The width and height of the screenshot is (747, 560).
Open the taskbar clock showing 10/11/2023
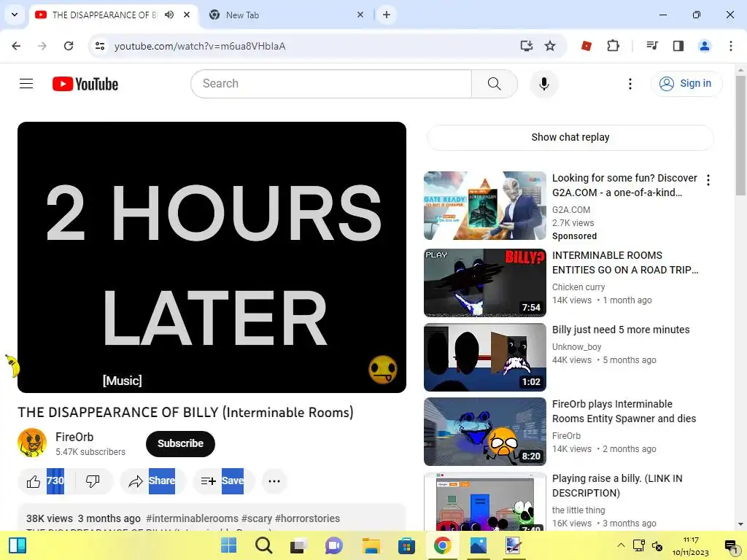click(x=691, y=545)
